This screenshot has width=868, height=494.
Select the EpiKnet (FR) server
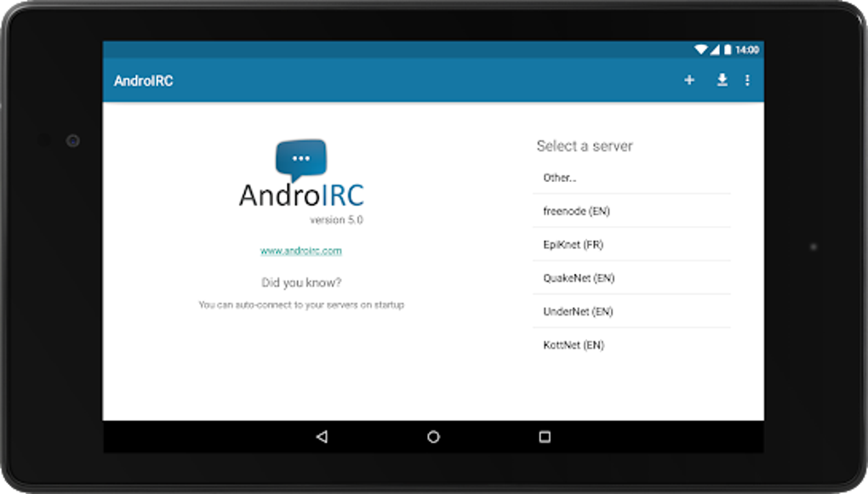pos(575,244)
